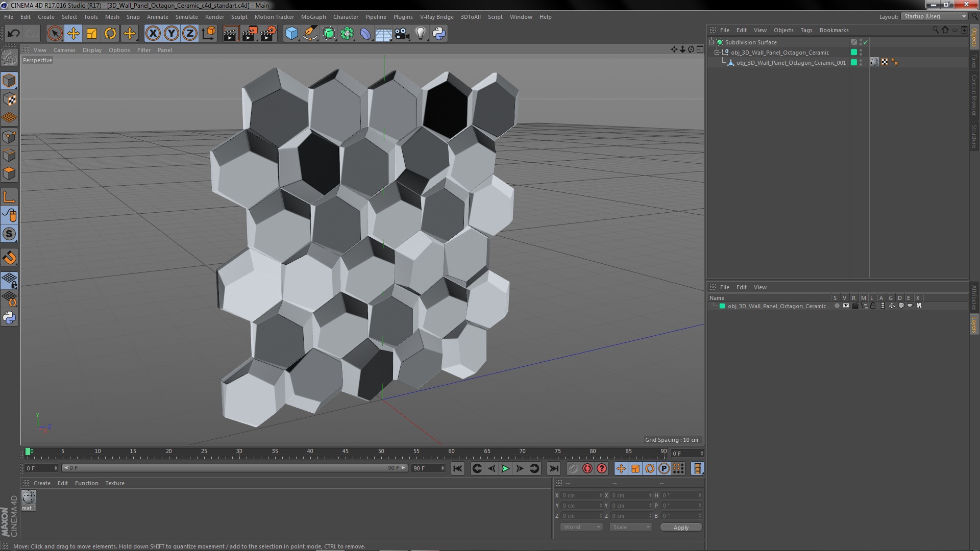Toggle Autokeying button
The width and height of the screenshot is (980, 551).
(587, 468)
